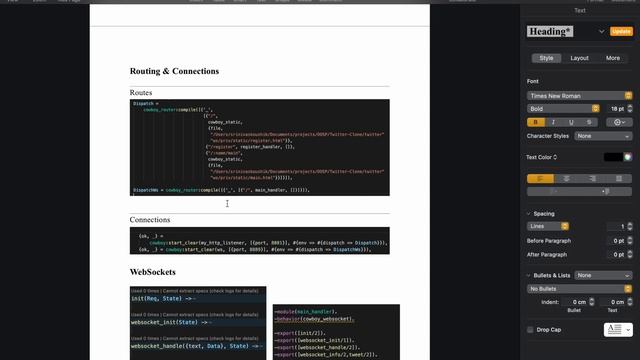
Task: Click the 18 pt font size field
Action: click(616, 109)
